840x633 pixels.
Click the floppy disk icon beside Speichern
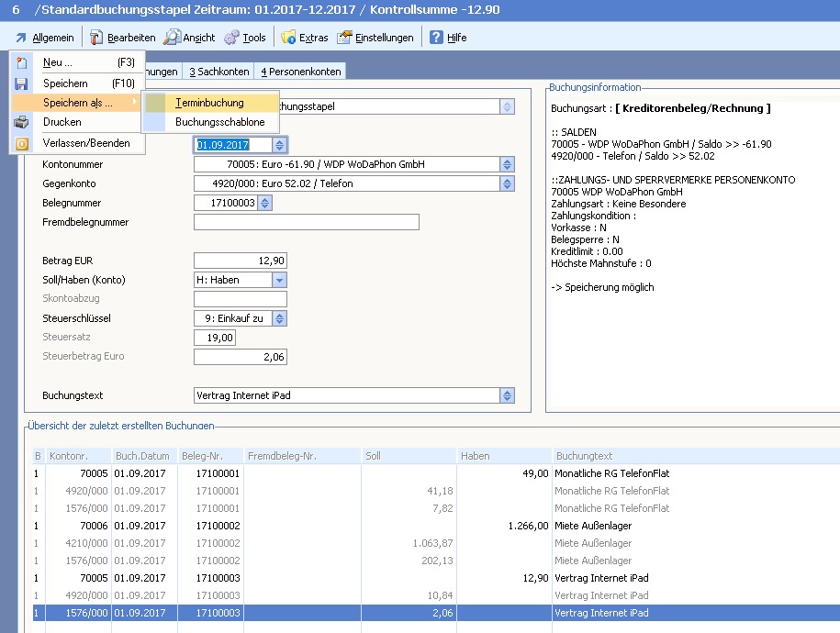point(22,83)
